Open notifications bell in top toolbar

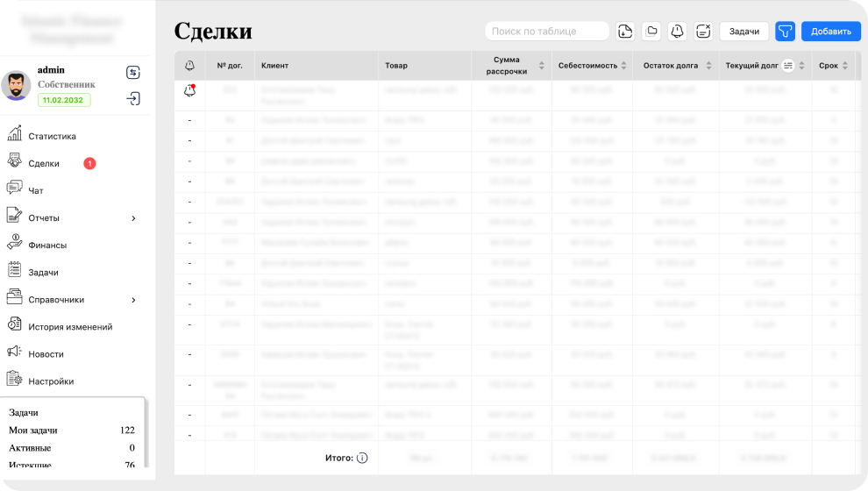click(677, 32)
